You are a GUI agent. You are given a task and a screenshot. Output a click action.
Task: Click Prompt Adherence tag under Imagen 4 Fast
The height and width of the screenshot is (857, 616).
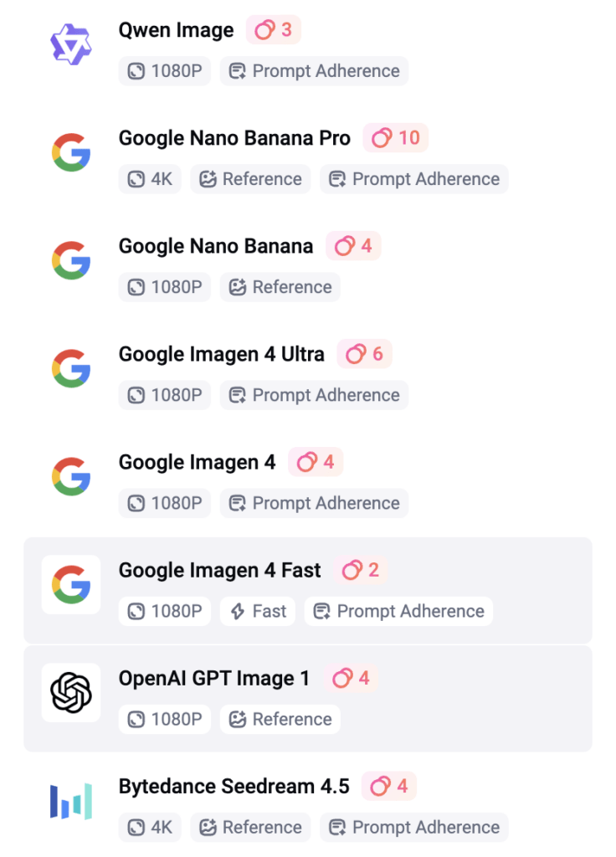(399, 612)
